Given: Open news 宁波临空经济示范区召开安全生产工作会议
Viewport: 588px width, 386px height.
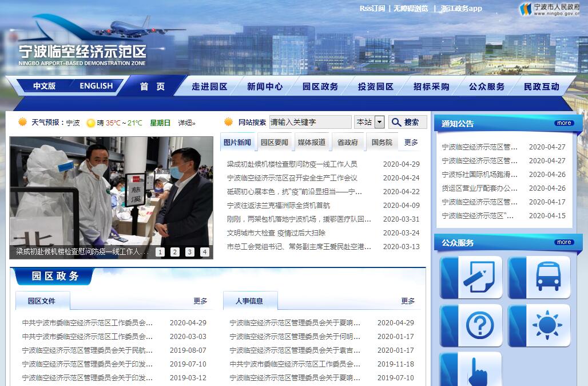Looking at the screenshot, I should coord(292,178).
